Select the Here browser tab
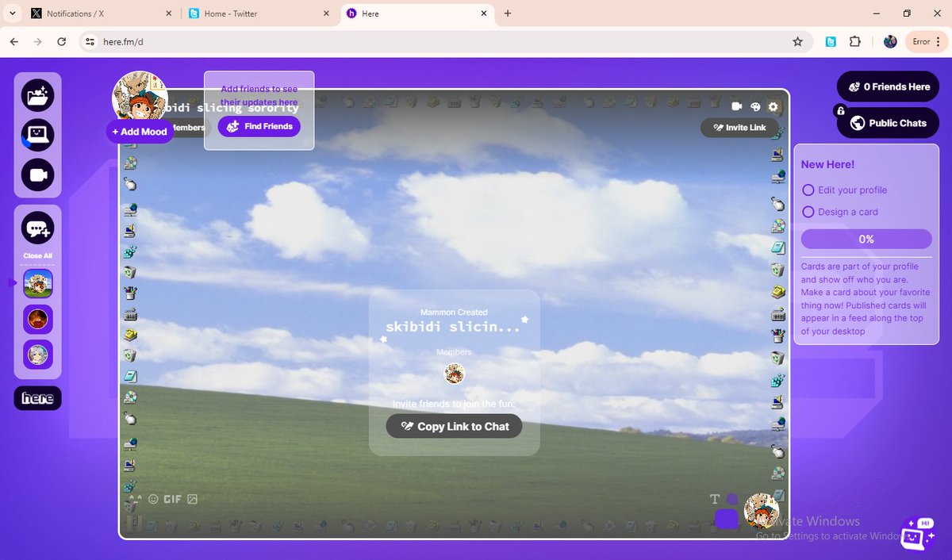Viewport: 952px width, 560px height. point(417,13)
